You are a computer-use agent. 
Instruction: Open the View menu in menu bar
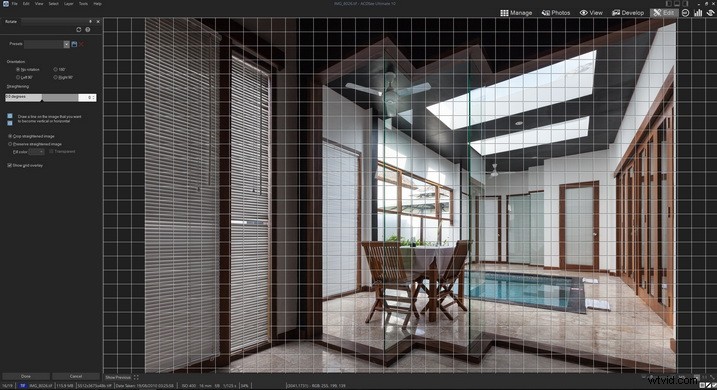coord(39,4)
